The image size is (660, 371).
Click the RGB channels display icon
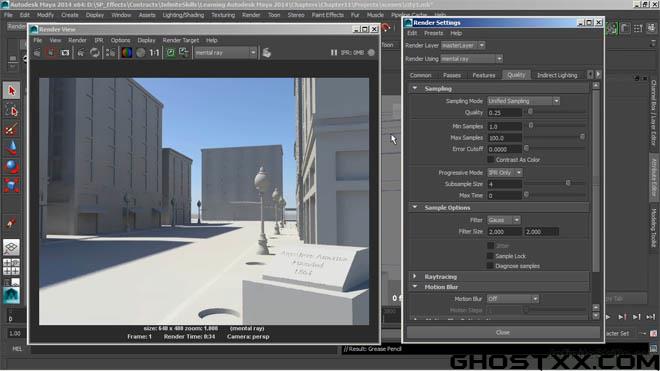coord(126,53)
